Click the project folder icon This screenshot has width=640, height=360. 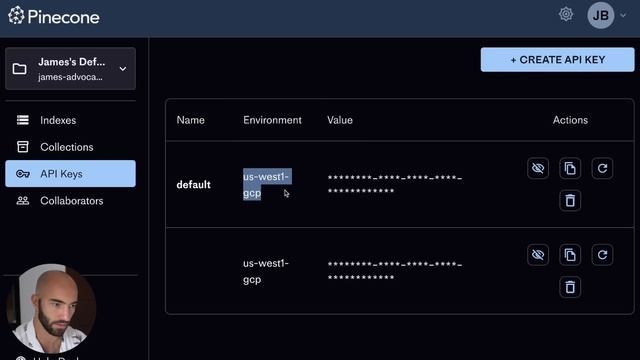point(20,69)
